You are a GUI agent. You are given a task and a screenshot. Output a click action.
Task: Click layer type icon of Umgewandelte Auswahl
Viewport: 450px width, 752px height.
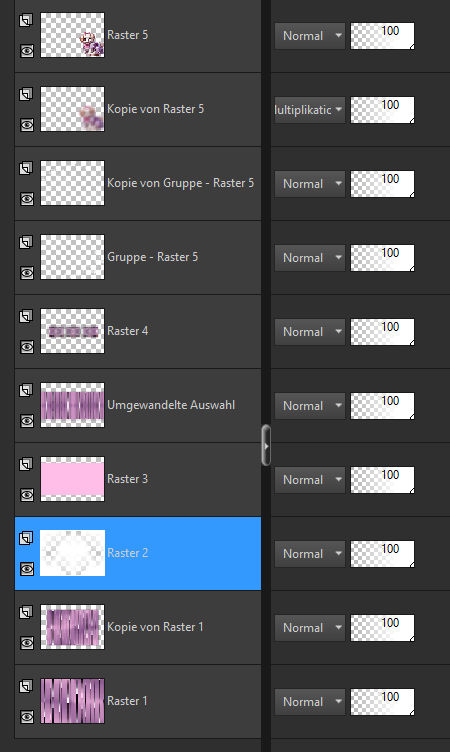tap(26, 390)
